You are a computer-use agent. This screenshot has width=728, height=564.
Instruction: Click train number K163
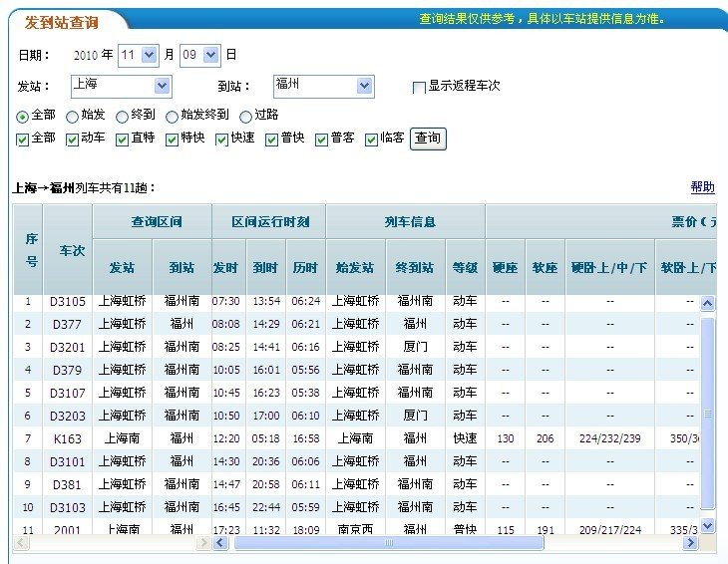tap(68, 438)
